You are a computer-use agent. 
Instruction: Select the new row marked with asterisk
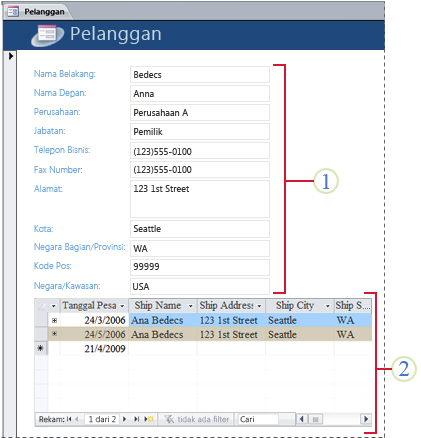pos(41,348)
